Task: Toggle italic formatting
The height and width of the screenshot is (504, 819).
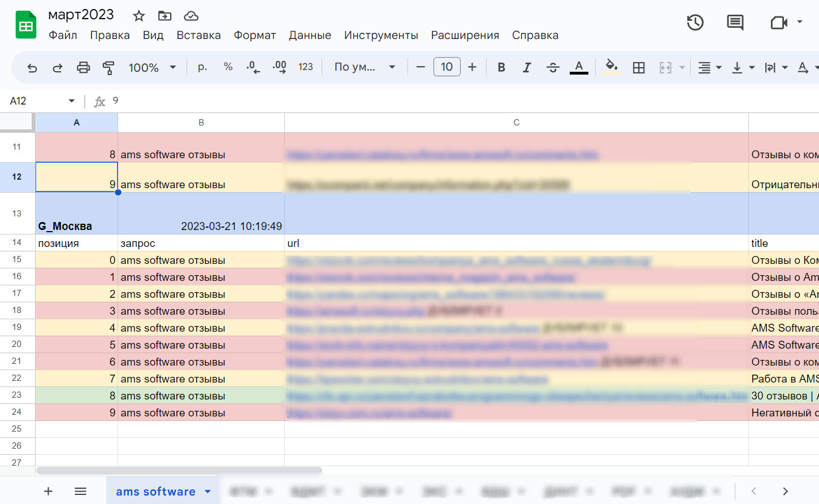Action: 527,67
